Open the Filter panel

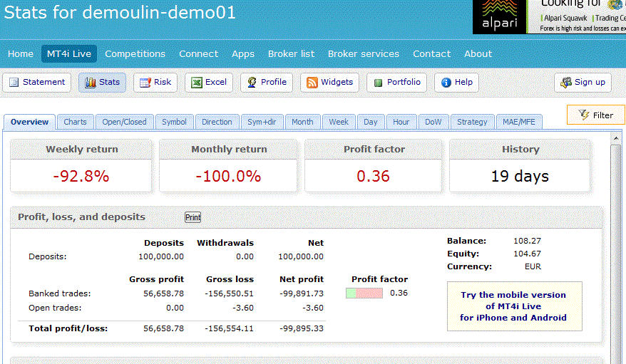point(595,115)
